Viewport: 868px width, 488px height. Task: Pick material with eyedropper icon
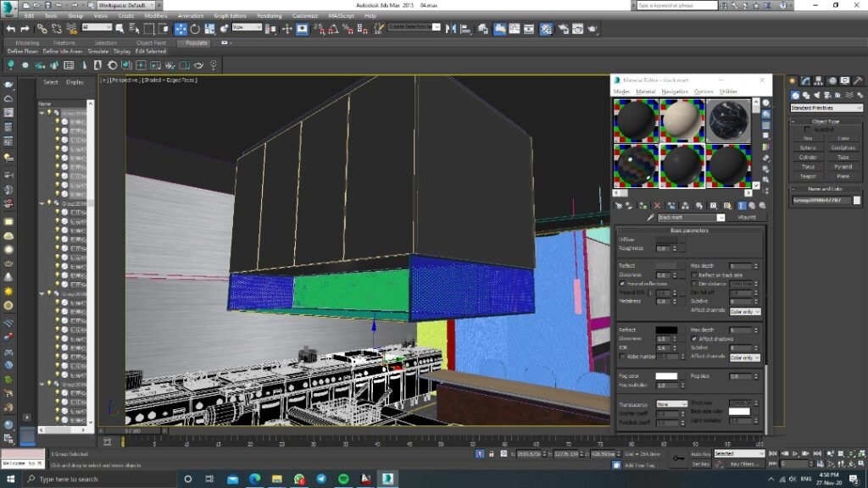pos(650,218)
